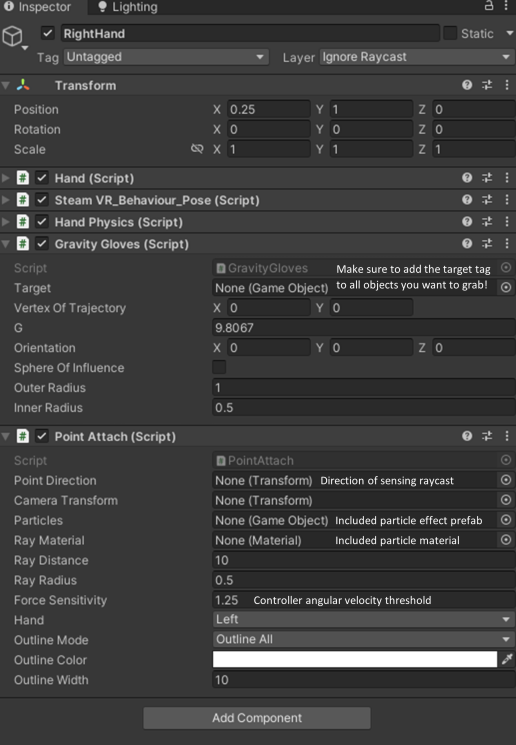Open the Lighting tab
516x745 pixels.
pyautogui.click(x=127, y=7)
